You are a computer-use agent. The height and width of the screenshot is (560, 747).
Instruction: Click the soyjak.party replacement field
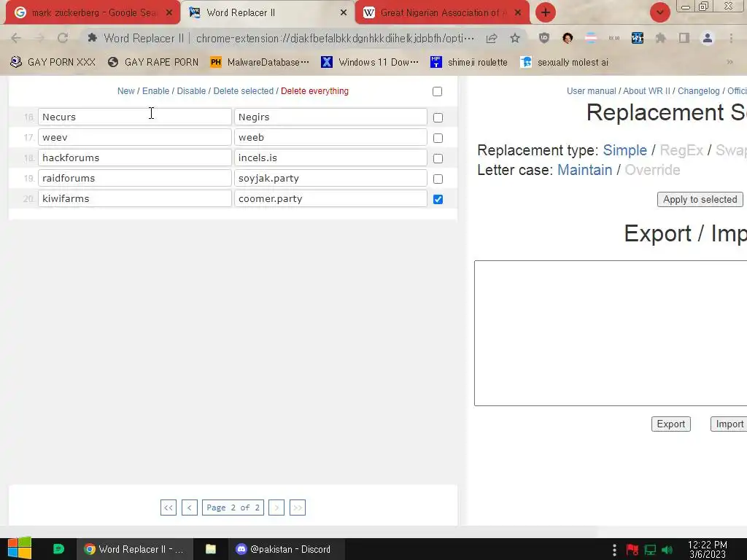(330, 178)
